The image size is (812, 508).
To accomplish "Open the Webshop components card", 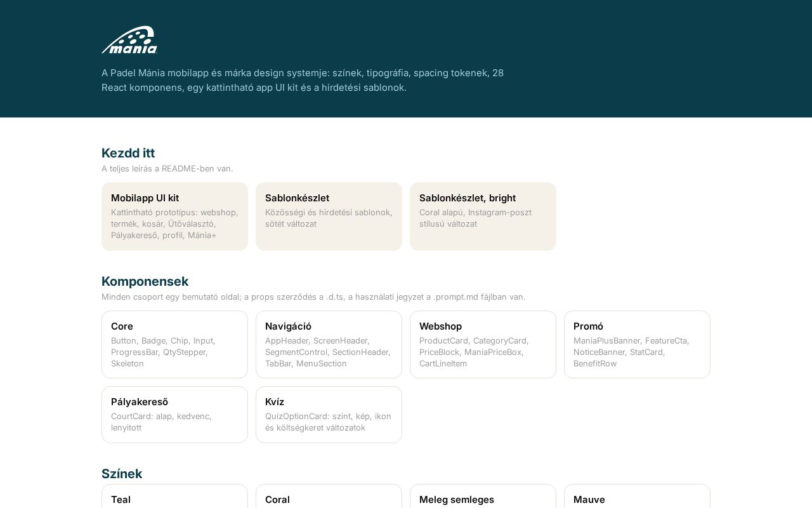I will click(x=483, y=344).
